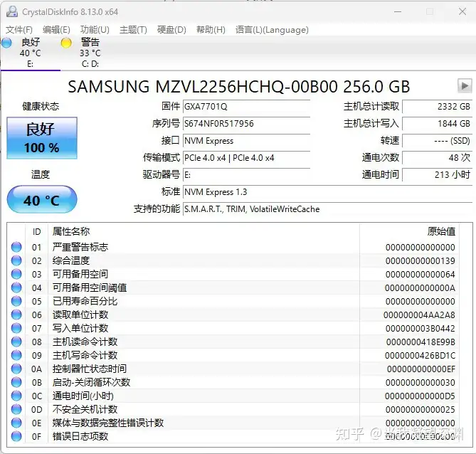Click status dot for 0E 媒体与数据完整性错误计数
This screenshot has height=454, width=476.
tap(16, 423)
